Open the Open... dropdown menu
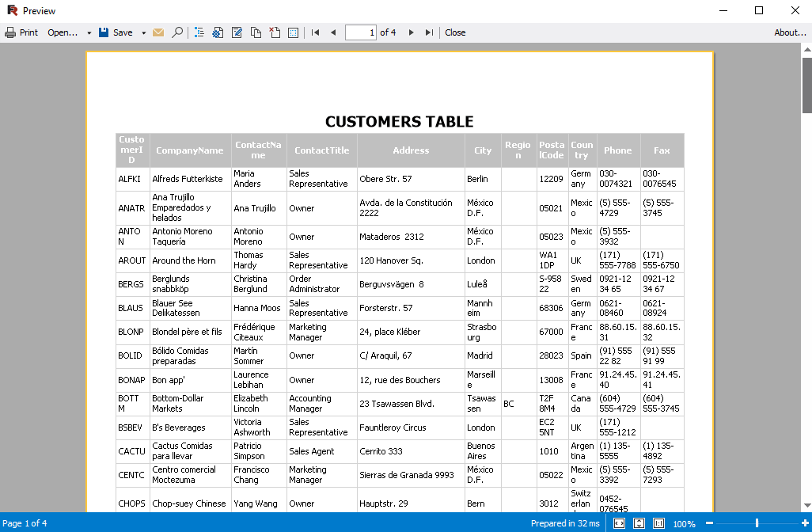The image size is (812, 532). [88, 32]
